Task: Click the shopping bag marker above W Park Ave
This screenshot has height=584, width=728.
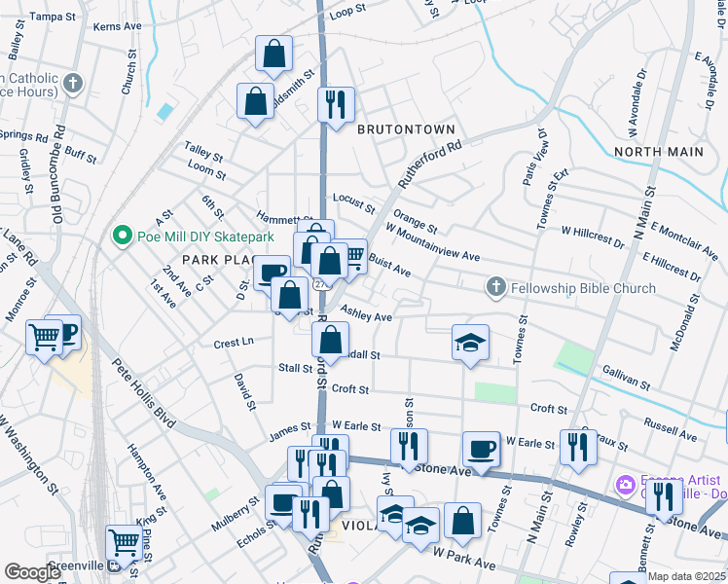Action: click(462, 521)
